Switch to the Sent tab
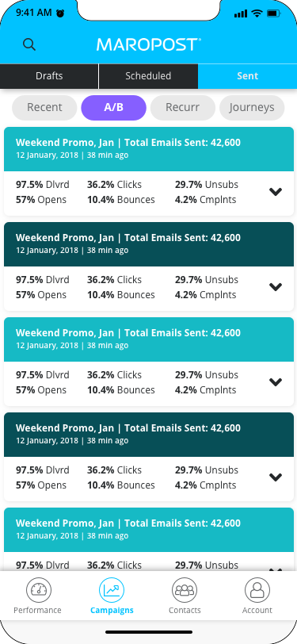 [x=247, y=76]
